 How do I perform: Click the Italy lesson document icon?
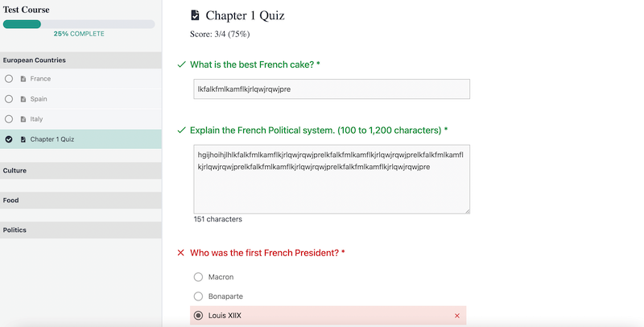pyautogui.click(x=23, y=119)
